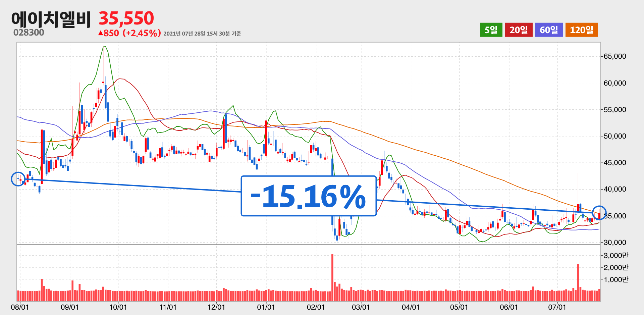644x315 pixels.
Task: Click the 08/01 date axis label
Action: pyautogui.click(x=20, y=307)
